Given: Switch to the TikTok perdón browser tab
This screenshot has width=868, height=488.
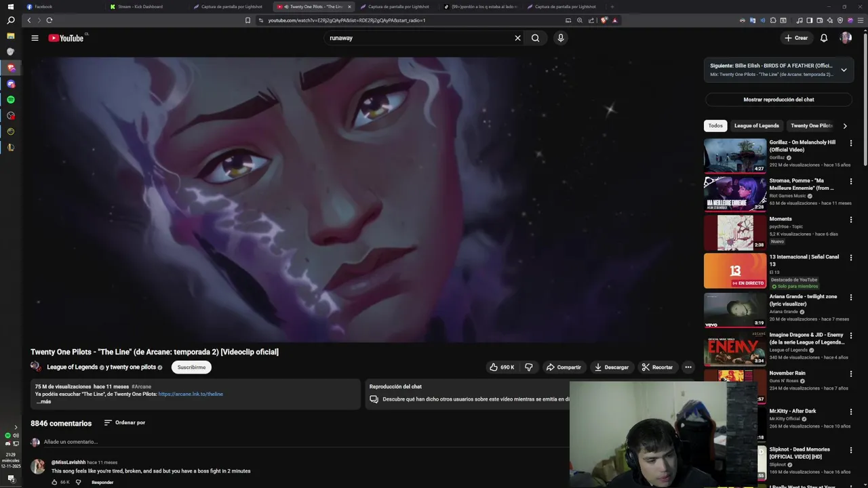Looking at the screenshot, I should click(x=481, y=7).
